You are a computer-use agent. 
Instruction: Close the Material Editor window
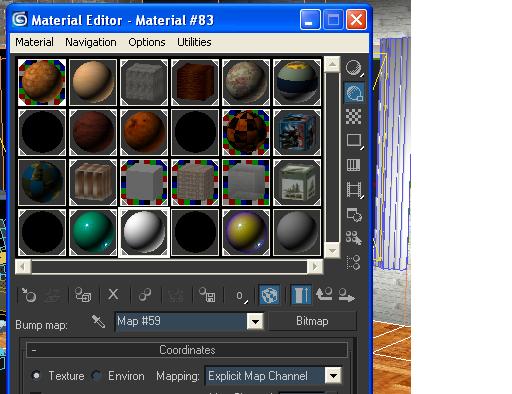point(356,20)
